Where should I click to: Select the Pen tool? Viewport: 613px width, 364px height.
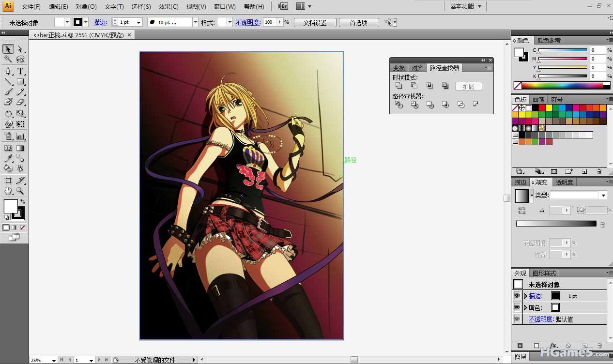point(8,71)
